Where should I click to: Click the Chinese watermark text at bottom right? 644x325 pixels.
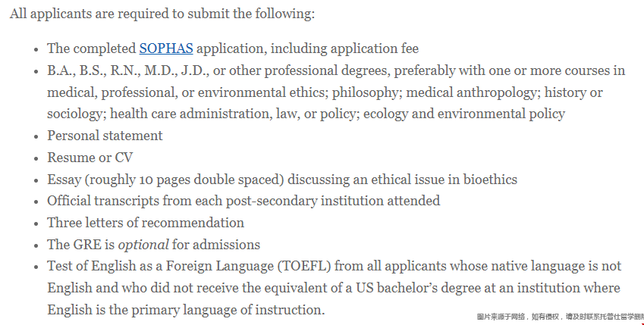click(561, 317)
